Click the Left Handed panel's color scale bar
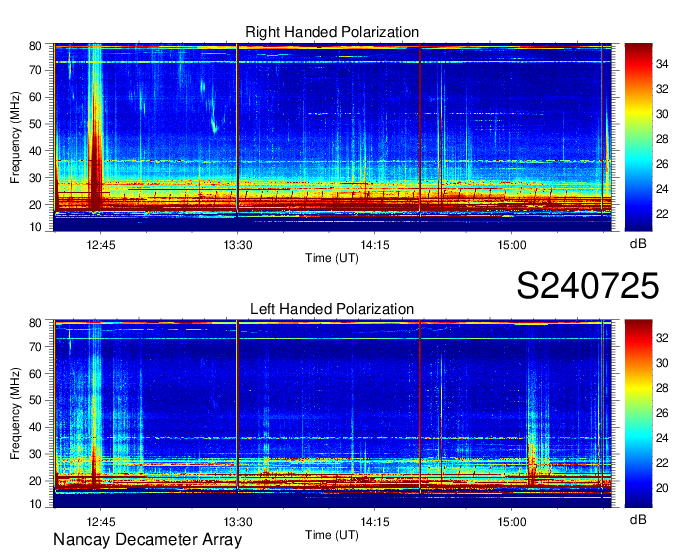This screenshot has height=552, width=680. pos(638,414)
